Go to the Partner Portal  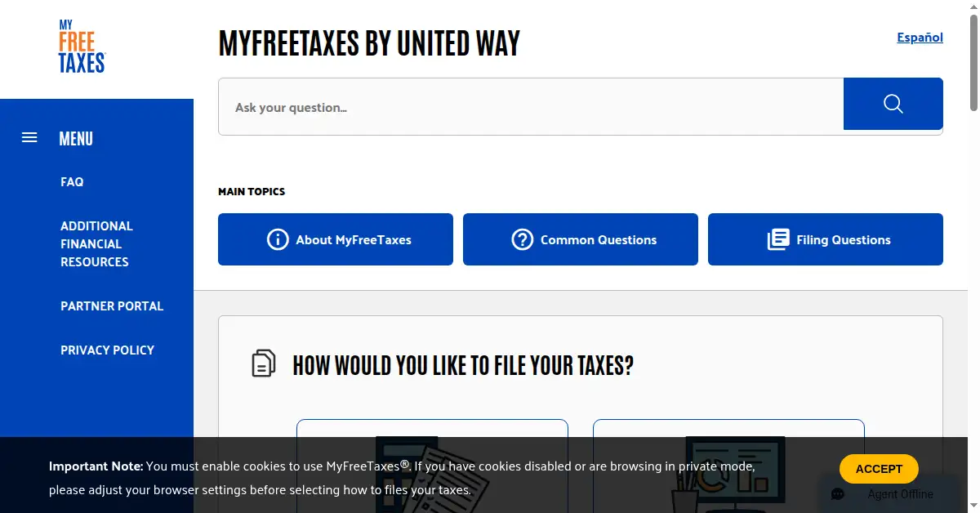pyautogui.click(x=112, y=306)
